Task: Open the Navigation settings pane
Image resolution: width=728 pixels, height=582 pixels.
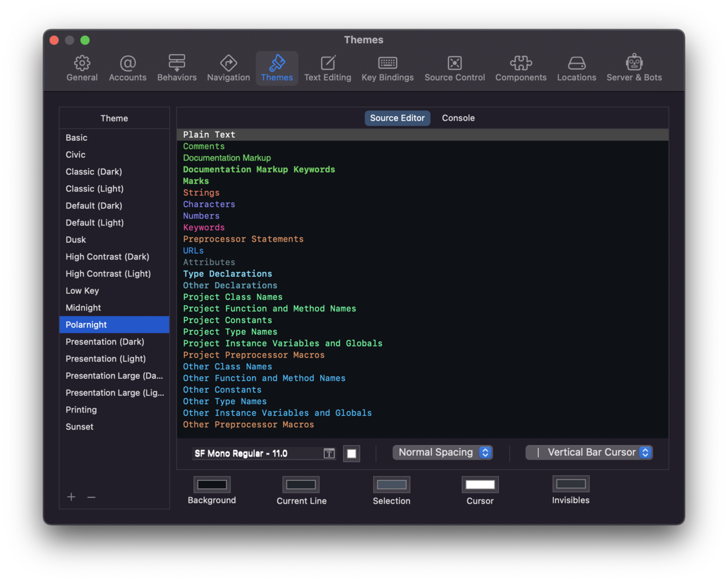Action: coord(228,67)
